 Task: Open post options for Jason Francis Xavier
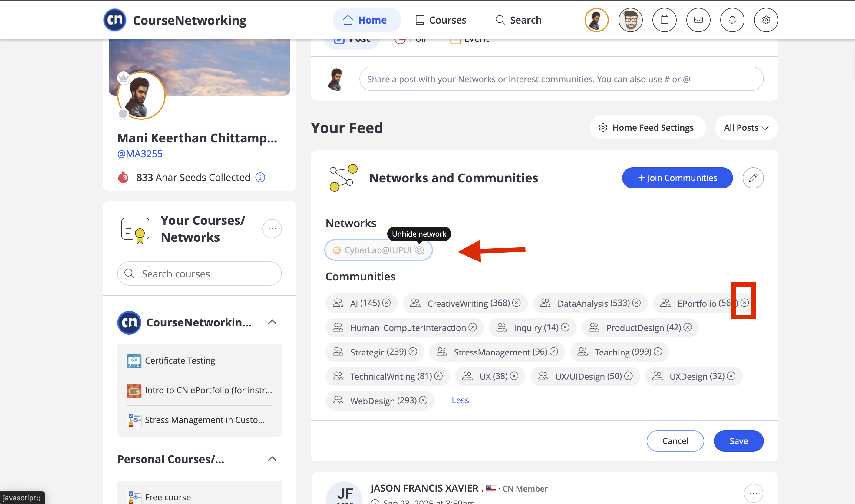point(753,493)
